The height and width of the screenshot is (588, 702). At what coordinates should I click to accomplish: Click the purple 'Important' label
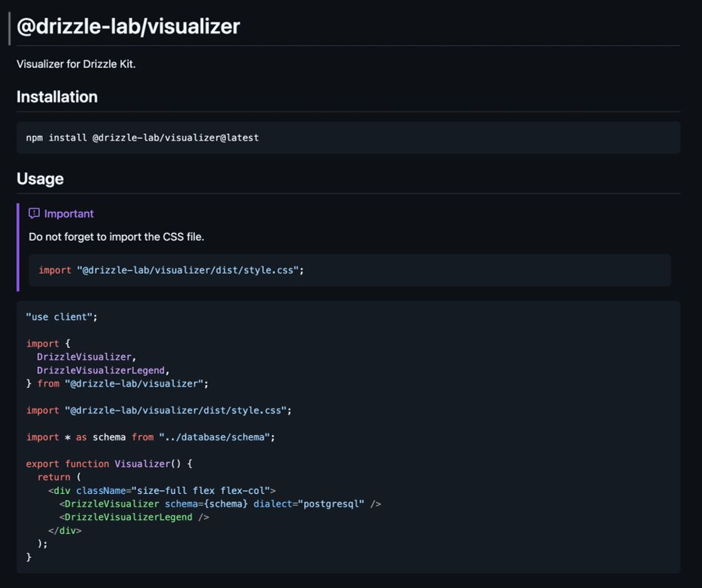pos(69,214)
